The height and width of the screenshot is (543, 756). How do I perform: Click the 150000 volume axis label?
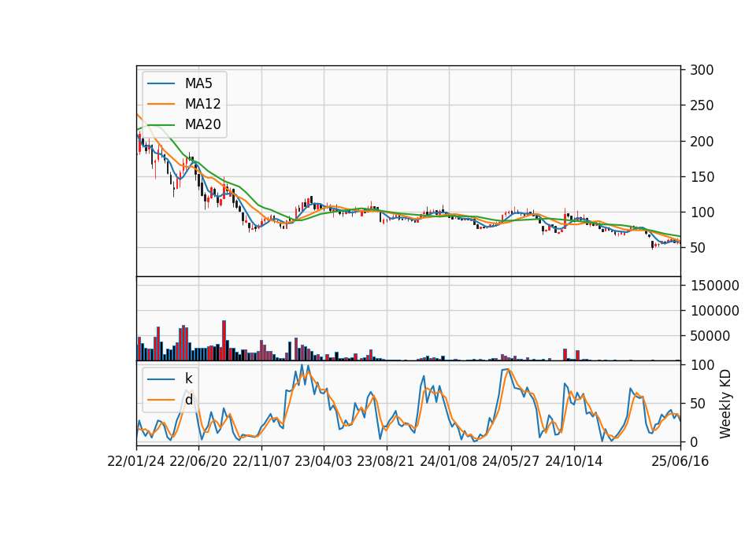point(714,286)
